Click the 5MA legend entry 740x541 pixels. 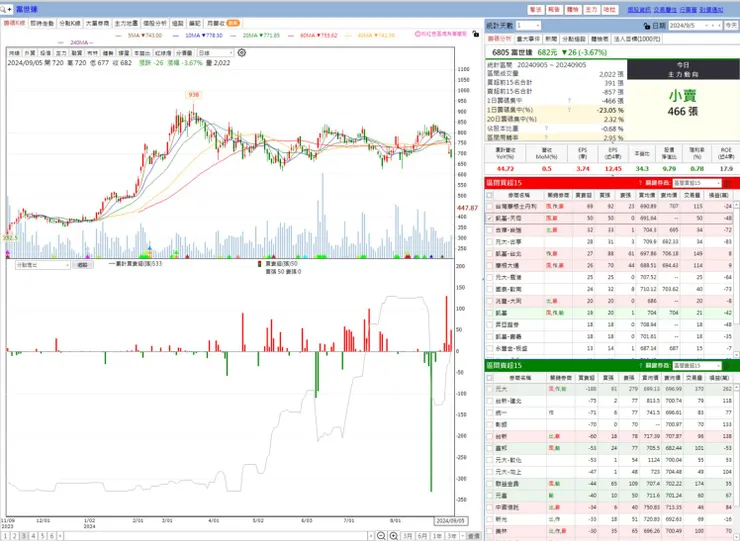click(140, 35)
